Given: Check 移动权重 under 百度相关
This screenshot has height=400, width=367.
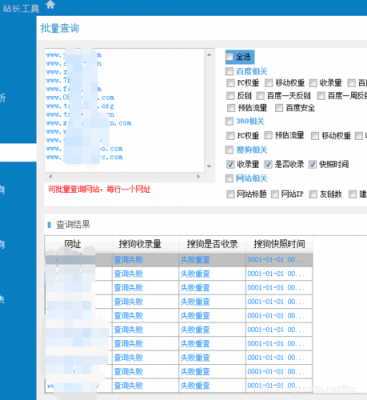Looking at the screenshot, I should click(269, 83).
